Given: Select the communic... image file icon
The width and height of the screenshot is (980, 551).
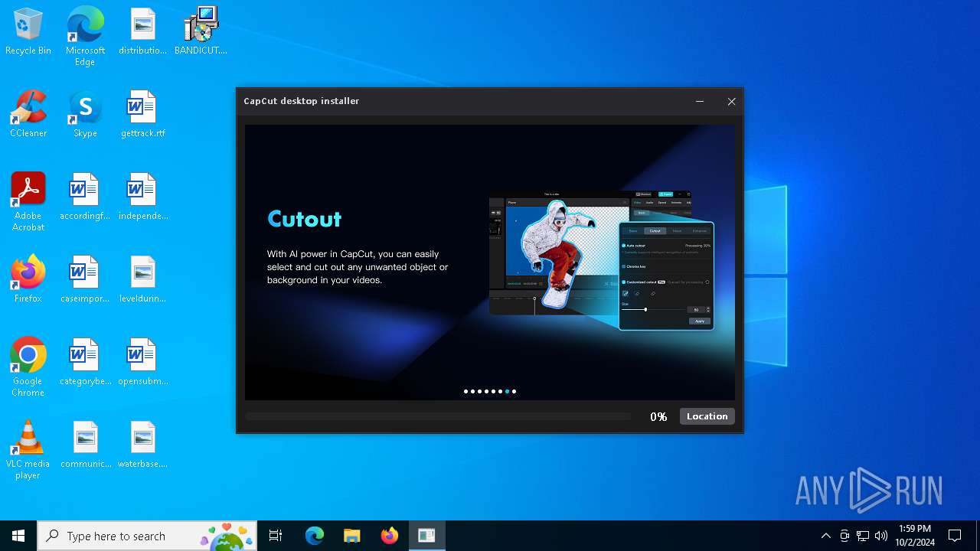Looking at the screenshot, I should tap(85, 445).
